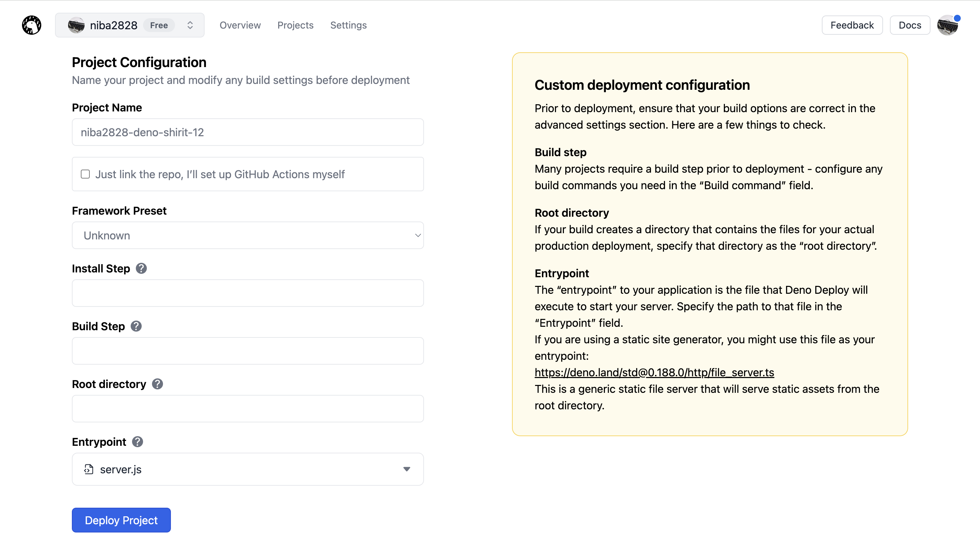This screenshot has height=560, width=980.
Task: Click Build Step help question mark
Action: [136, 326]
